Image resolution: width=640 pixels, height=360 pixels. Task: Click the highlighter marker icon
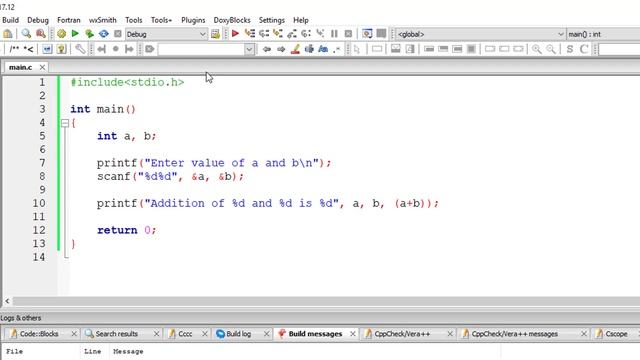[295, 49]
